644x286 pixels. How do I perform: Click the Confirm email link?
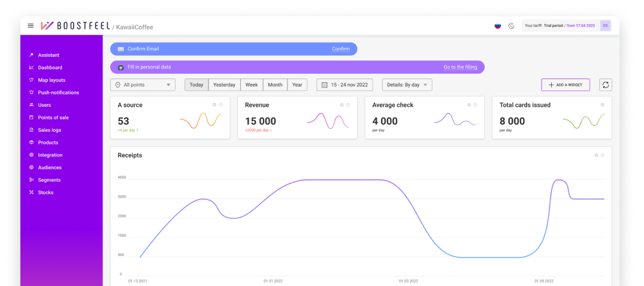coord(341,49)
